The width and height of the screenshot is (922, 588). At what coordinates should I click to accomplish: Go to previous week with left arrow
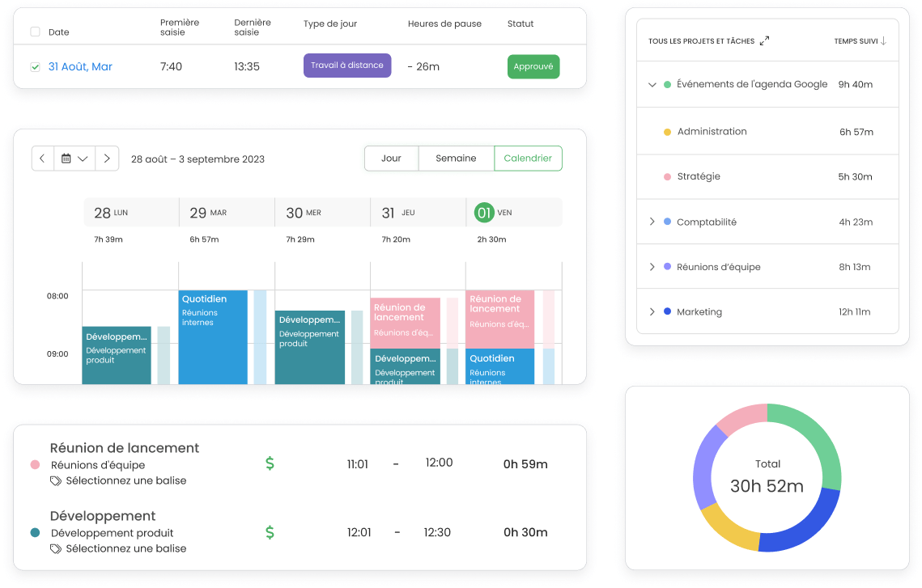coord(42,159)
